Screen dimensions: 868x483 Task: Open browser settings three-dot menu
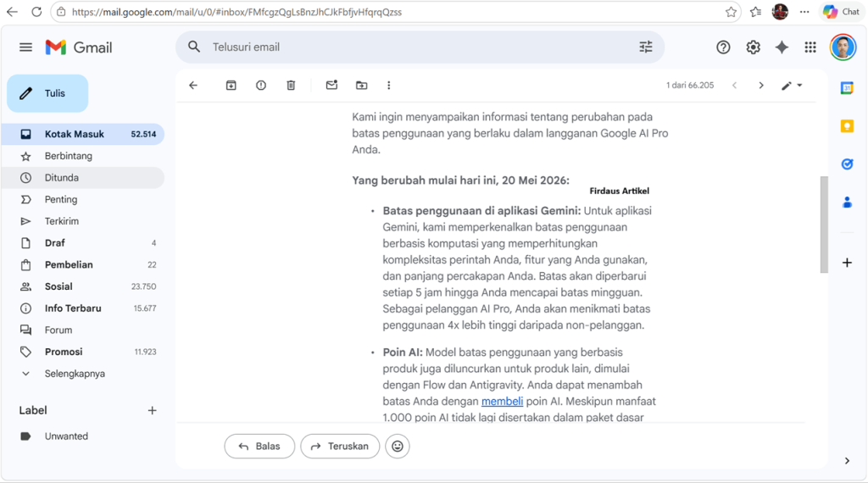(x=804, y=12)
